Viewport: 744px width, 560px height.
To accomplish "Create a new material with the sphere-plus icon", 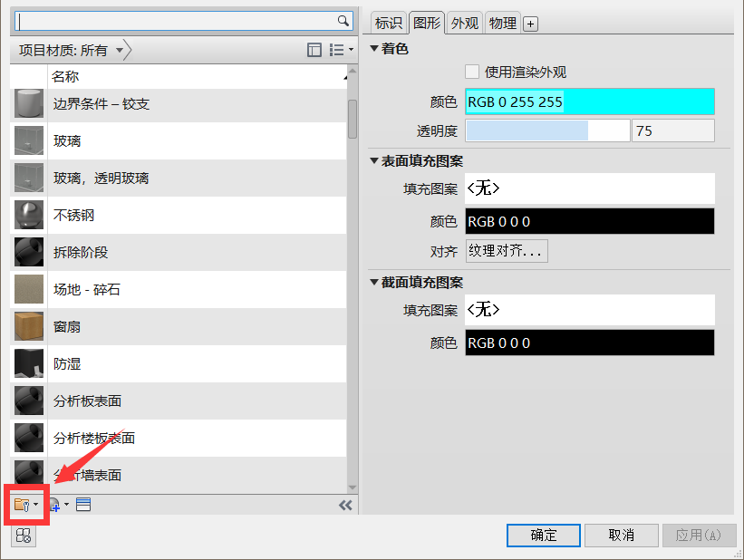I will pos(54,505).
